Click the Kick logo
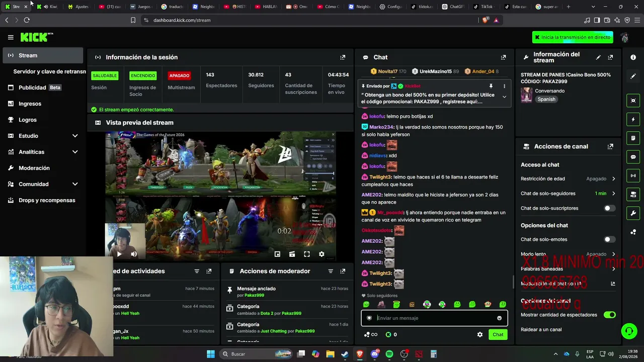 tap(36, 37)
